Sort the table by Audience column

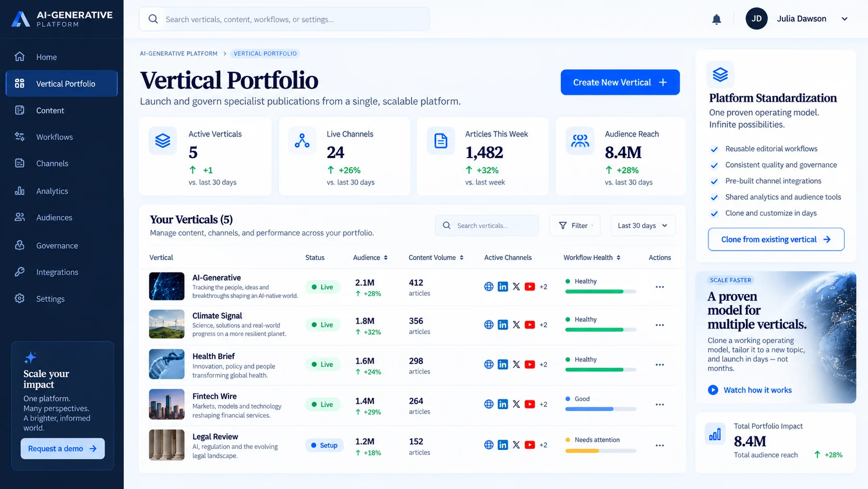click(x=370, y=258)
